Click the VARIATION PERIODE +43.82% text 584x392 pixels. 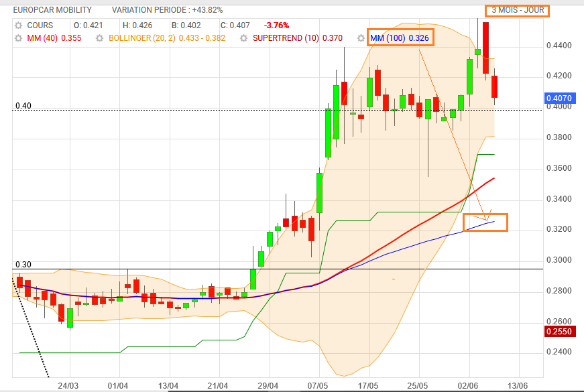167,10
